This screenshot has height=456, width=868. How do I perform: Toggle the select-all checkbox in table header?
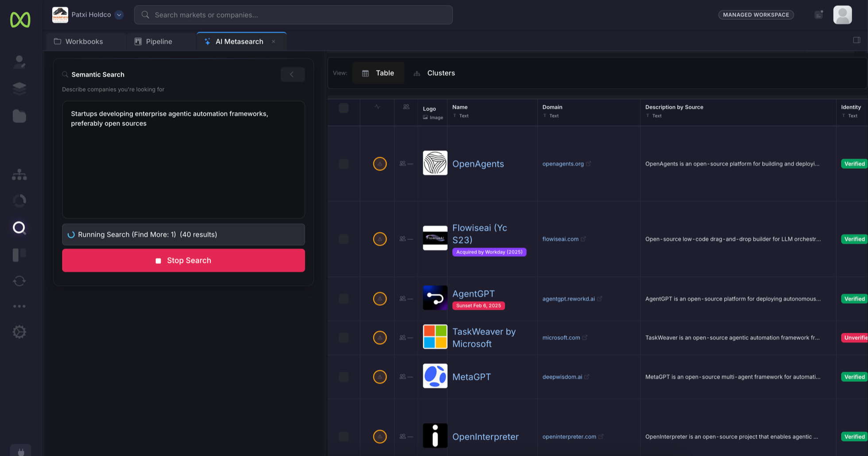point(344,108)
